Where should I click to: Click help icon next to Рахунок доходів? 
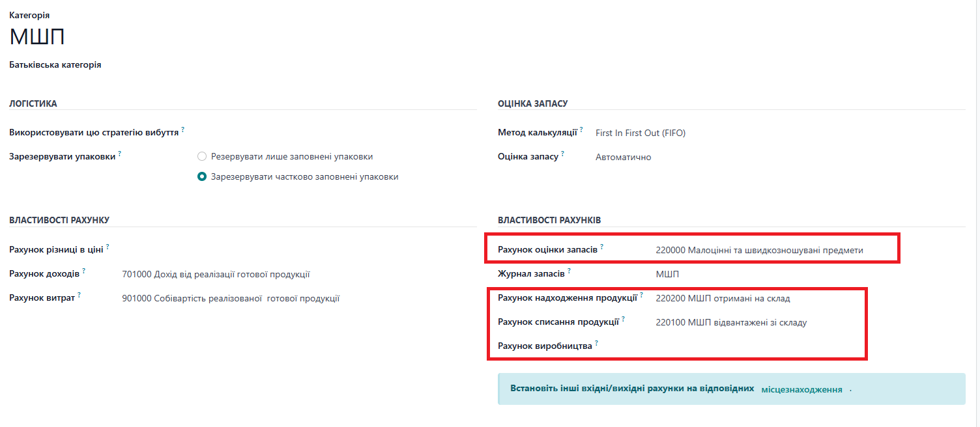pos(84,271)
